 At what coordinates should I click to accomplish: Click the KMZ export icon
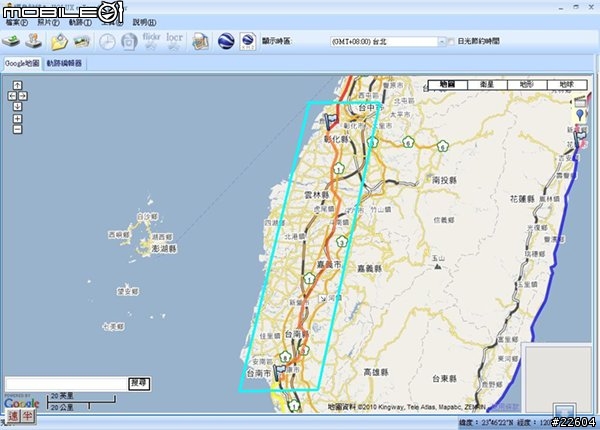248,41
